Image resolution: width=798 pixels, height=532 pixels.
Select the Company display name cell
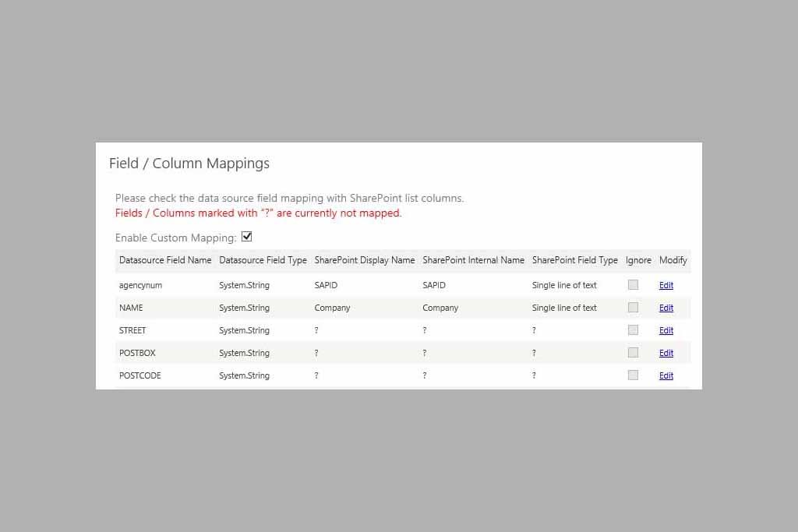(x=332, y=308)
